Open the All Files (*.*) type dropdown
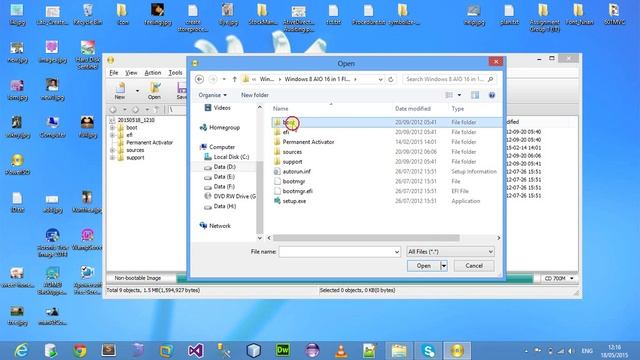The width and height of the screenshot is (640, 360). point(450,252)
